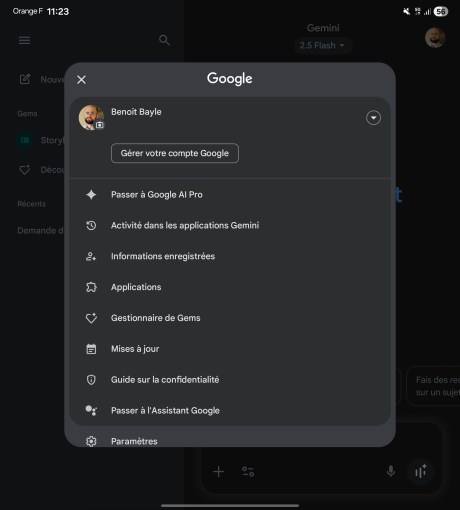Click the Informations enregistrées person icon
This screenshot has width=460, height=510.
click(91, 256)
